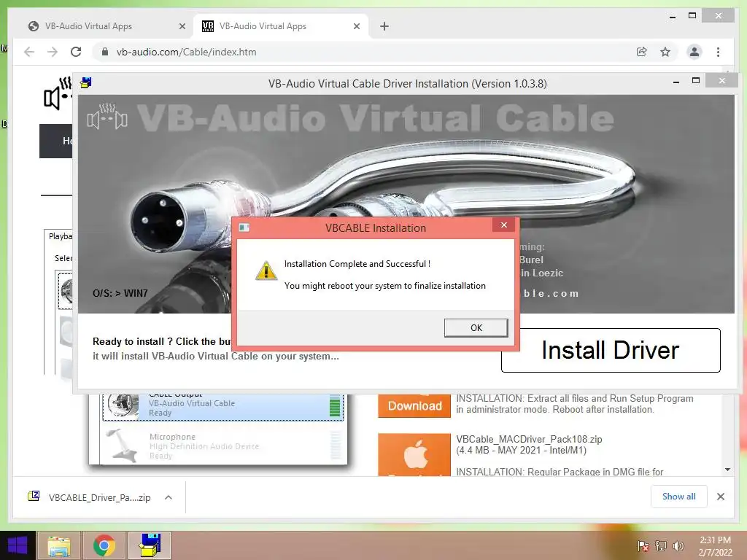Open File Explorer from the taskbar
Image resolution: width=747 pixels, height=560 pixels.
tap(59, 545)
